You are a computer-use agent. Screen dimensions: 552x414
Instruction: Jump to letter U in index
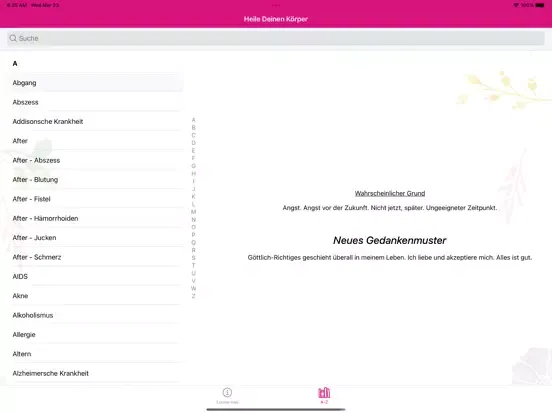click(x=193, y=273)
